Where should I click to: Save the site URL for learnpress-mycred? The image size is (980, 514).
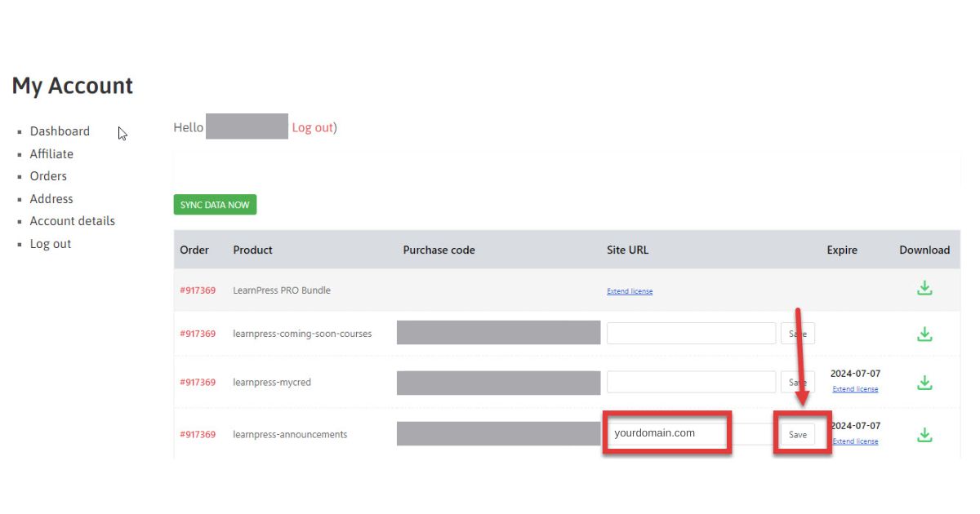798,383
